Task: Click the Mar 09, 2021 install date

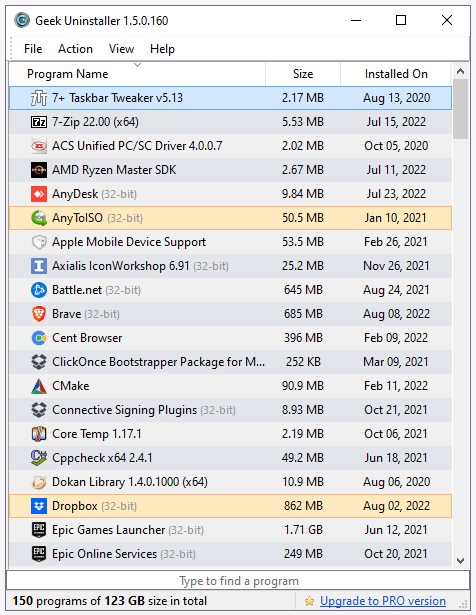Action: pyautogui.click(x=396, y=362)
